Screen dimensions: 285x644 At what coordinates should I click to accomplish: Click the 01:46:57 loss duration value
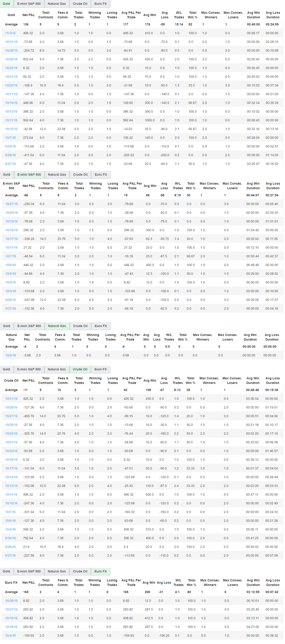(x=271, y=451)
